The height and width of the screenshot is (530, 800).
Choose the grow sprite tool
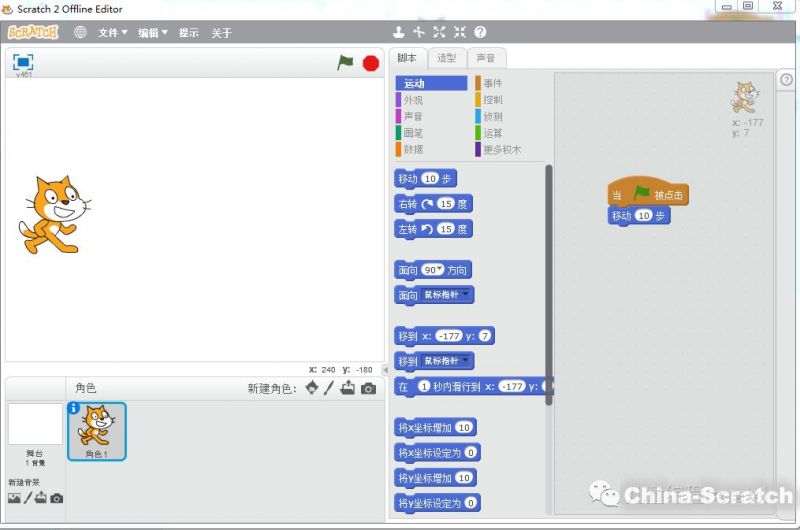(439, 32)
